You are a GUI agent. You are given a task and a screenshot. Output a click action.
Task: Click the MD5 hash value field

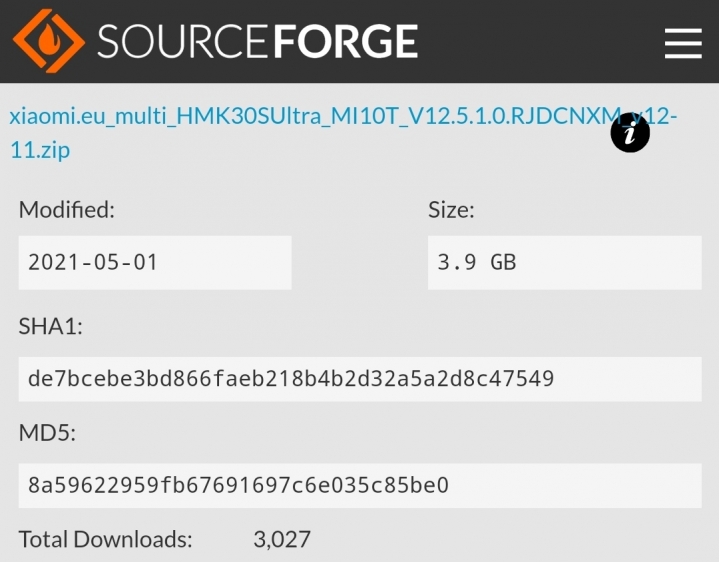coord(360,486)
